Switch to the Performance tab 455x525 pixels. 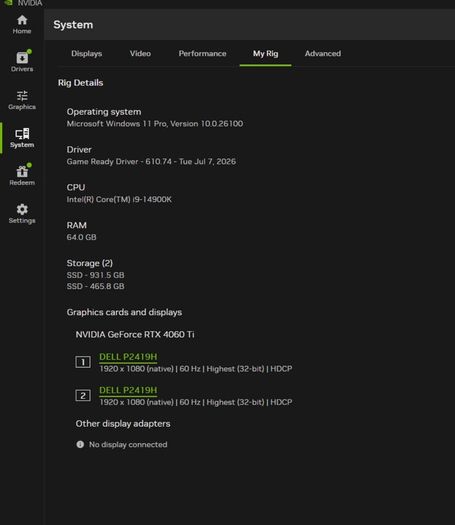(x=202, y=54)
